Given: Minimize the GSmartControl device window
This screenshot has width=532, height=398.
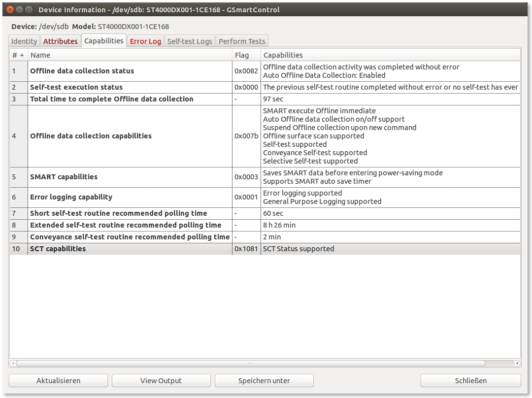Looking at the screenshot, I should tap(20, 9).
